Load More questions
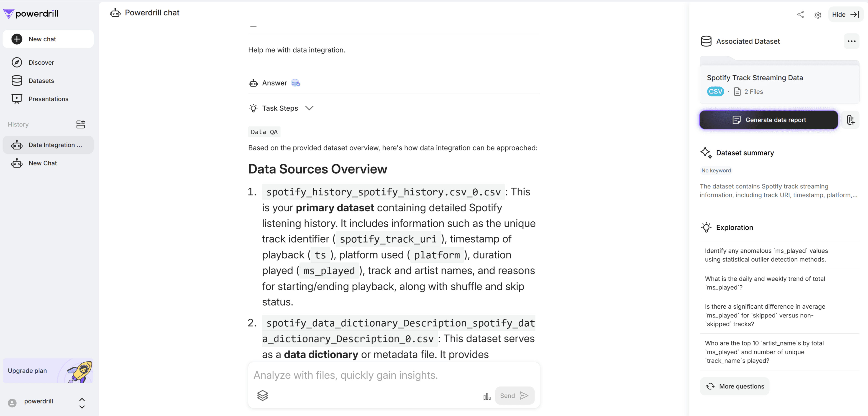868x416 pixels. pyautogui.click(x=735, y=386)
